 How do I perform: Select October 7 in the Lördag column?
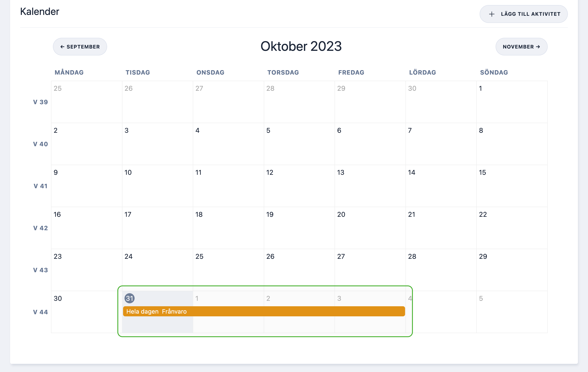441,144
